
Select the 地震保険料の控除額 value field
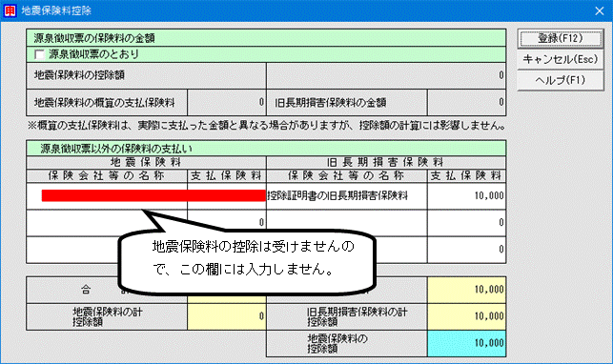tap(386, 75)
